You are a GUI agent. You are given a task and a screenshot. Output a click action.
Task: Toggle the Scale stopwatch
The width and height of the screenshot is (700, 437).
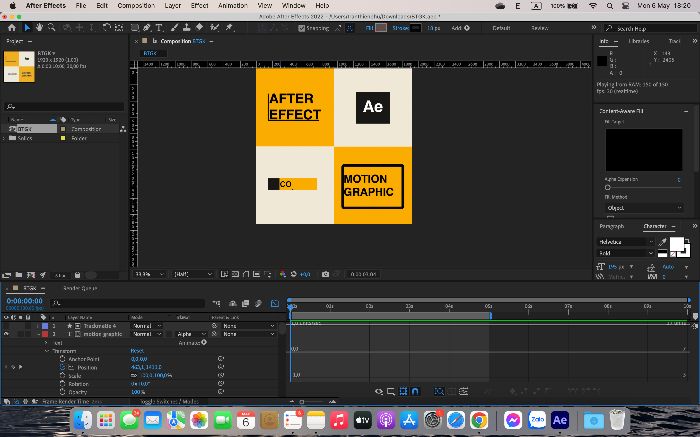coord(62,375)
